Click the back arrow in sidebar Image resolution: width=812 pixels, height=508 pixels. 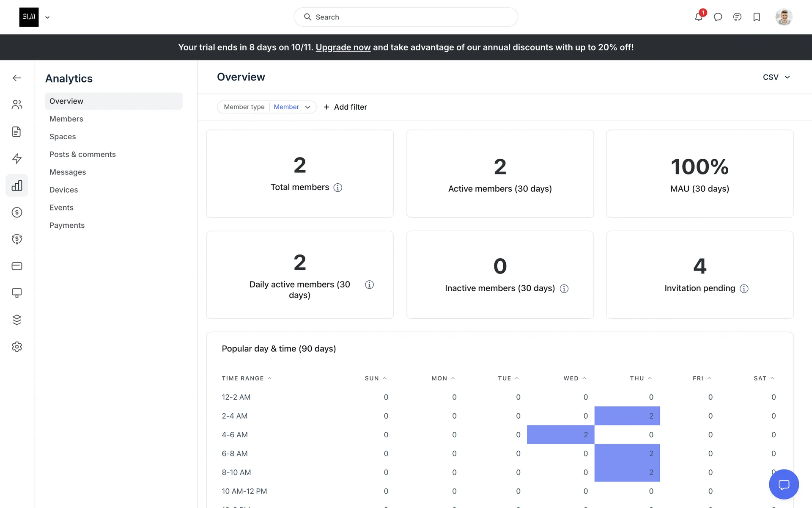coord(17,78)
